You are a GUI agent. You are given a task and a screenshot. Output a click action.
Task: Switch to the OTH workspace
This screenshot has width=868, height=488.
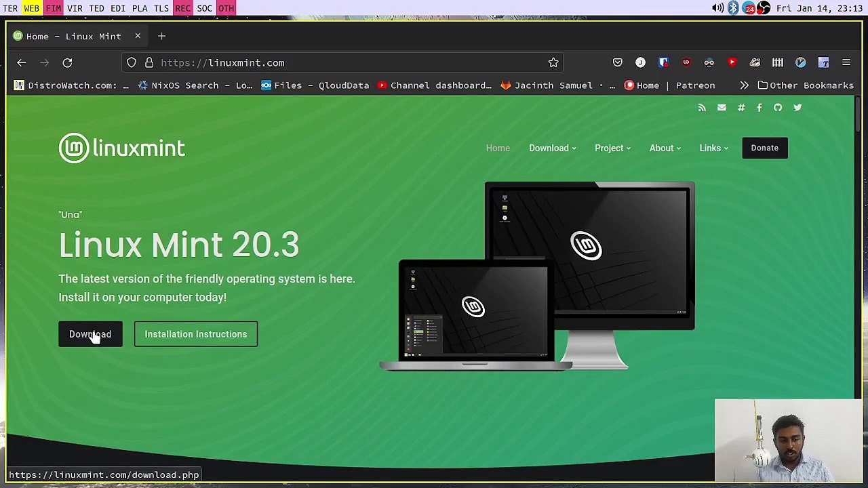[226, 8]
